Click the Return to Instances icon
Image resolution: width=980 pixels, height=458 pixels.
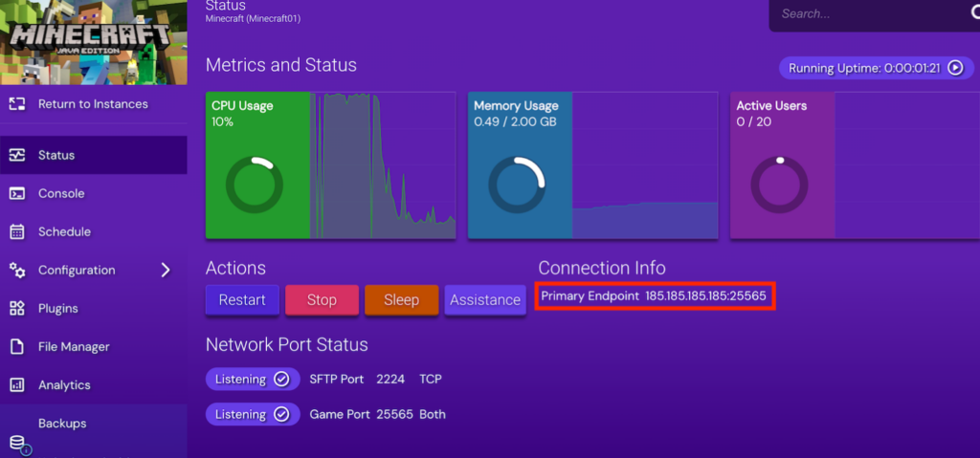pos(16,104)
